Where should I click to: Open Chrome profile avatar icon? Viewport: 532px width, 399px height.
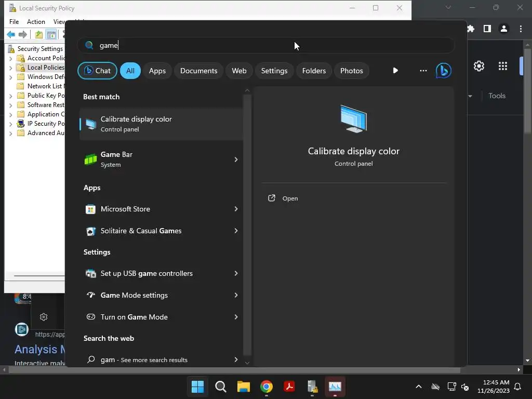pos(504,29)
